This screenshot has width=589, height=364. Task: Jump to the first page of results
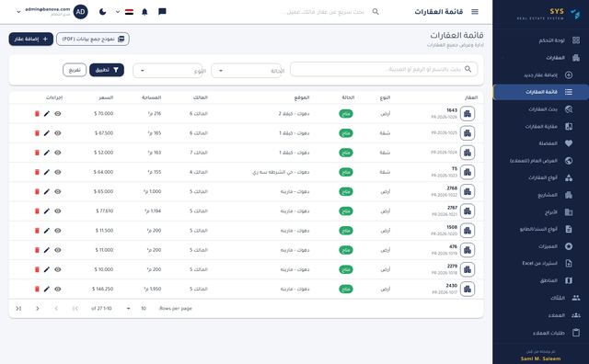click(75, 309)
